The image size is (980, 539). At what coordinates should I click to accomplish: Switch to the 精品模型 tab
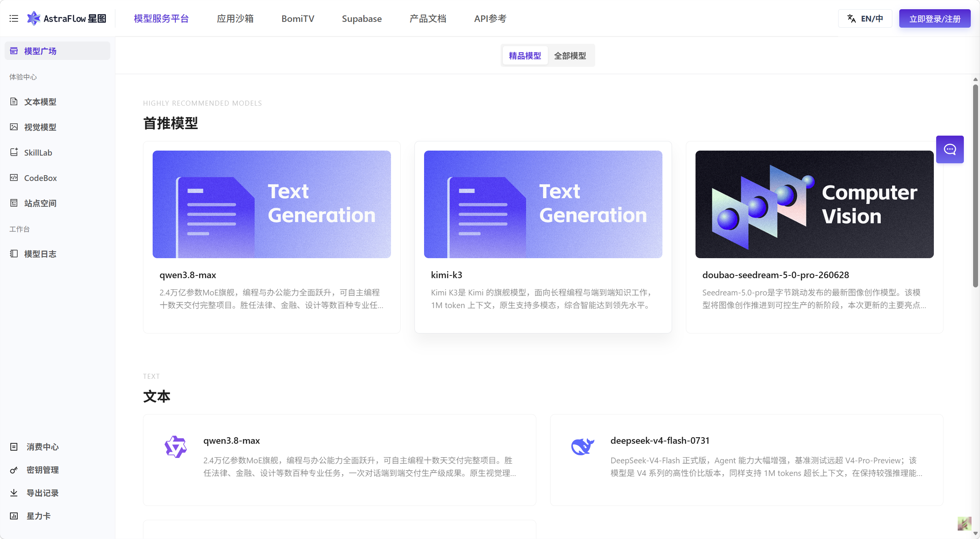[x=525, y=56]
